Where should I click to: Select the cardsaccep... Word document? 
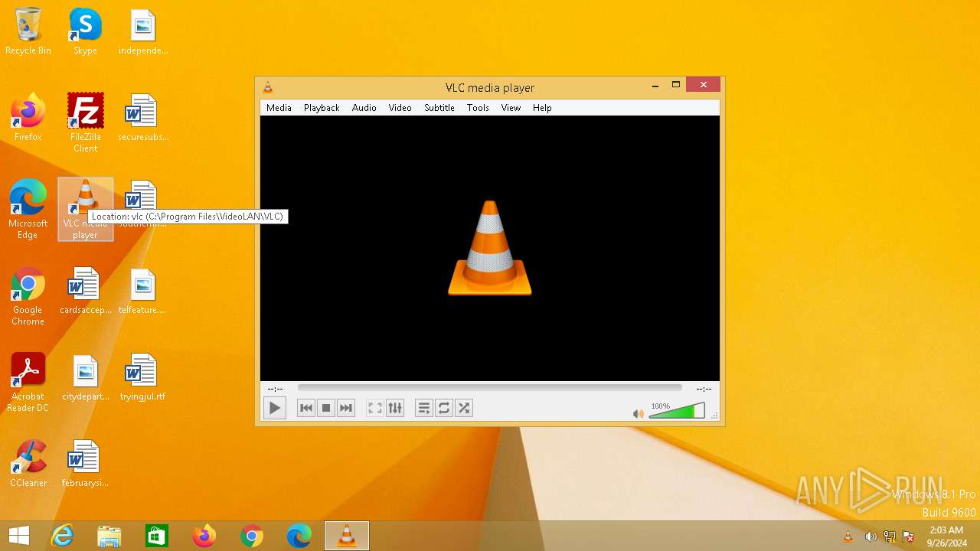pos(85,291)
